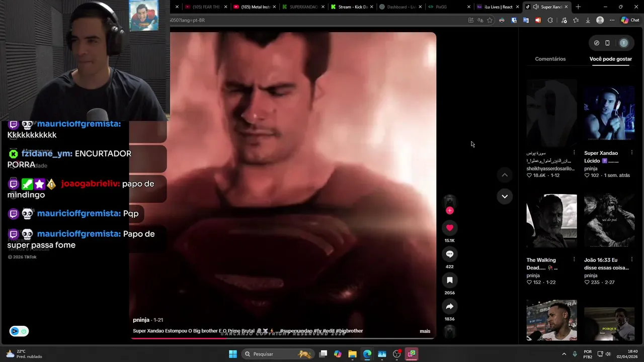Open the 'Super Xandao Lúcido' video thumbnail
The height and width of the screenshot is (362, 644).
pos(609,113)
